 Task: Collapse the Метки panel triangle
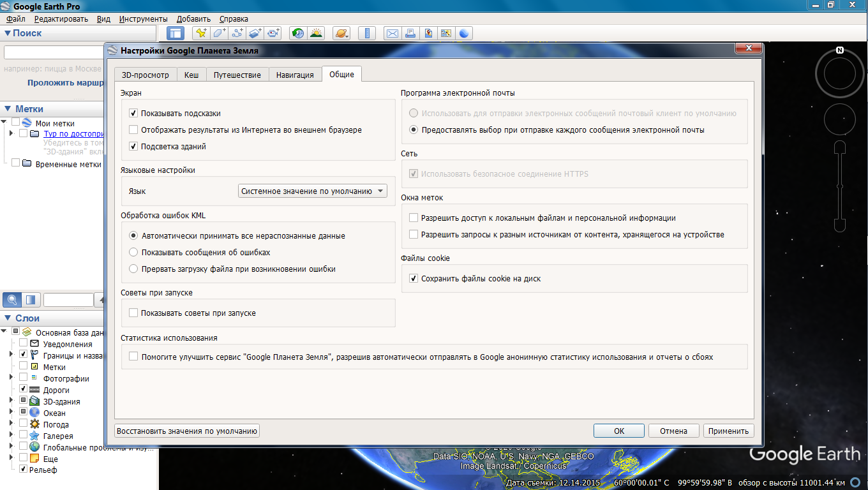[x=8, y=109]
